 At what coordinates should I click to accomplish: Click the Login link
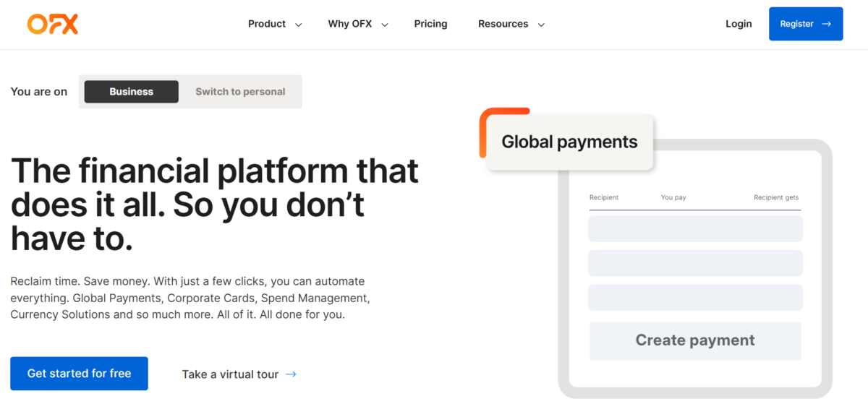(x=739, y=24)
